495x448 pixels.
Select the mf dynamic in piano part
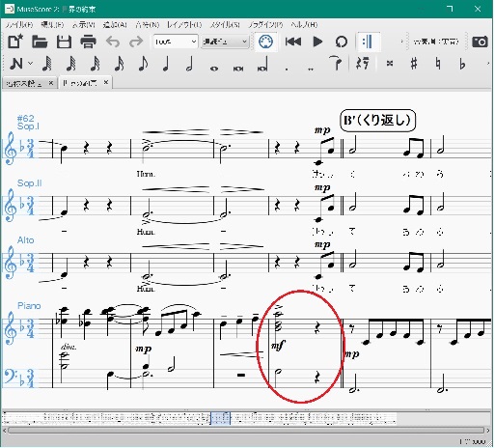tap(277, 346)
